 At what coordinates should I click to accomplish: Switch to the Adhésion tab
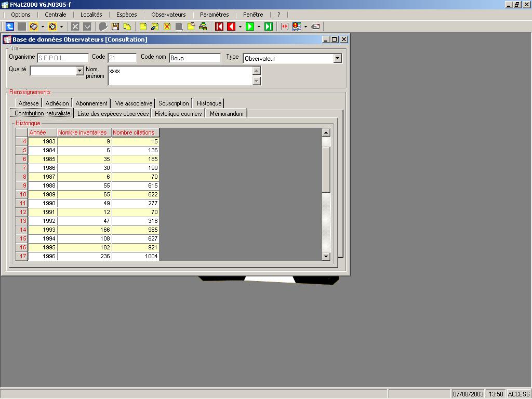tap(57, 103)
